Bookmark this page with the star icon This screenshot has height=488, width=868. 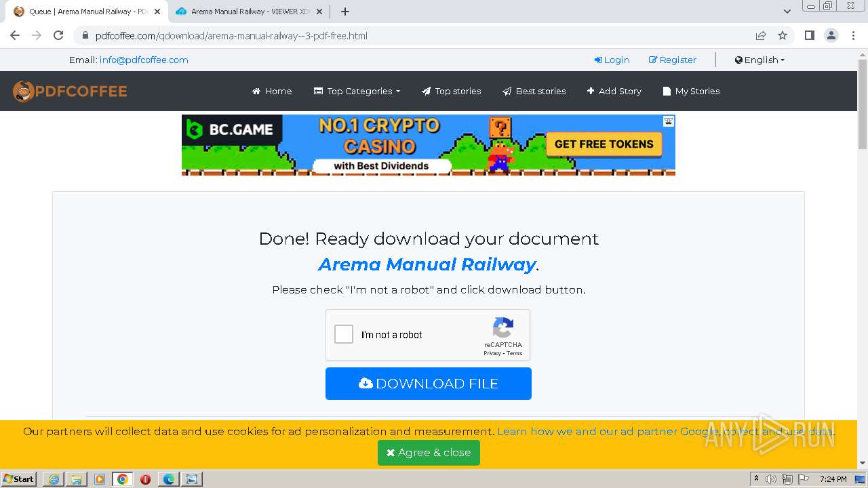click(x=783, y=36)
